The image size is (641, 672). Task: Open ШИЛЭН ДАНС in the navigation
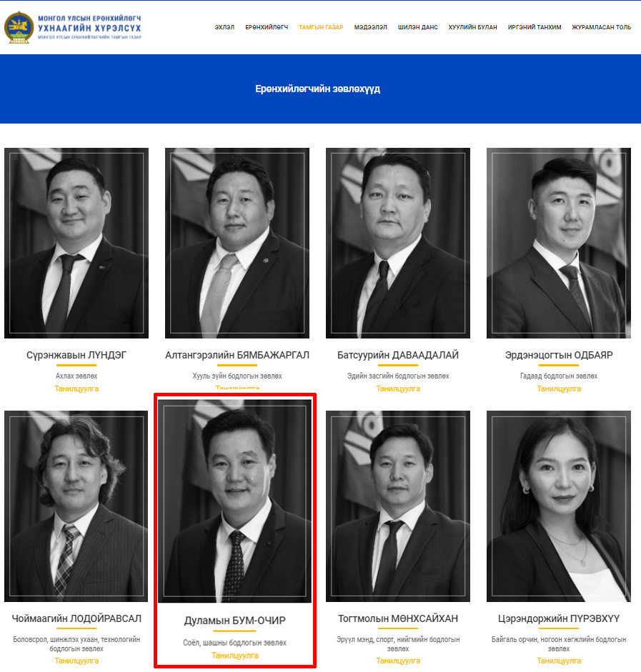[417, 27]
